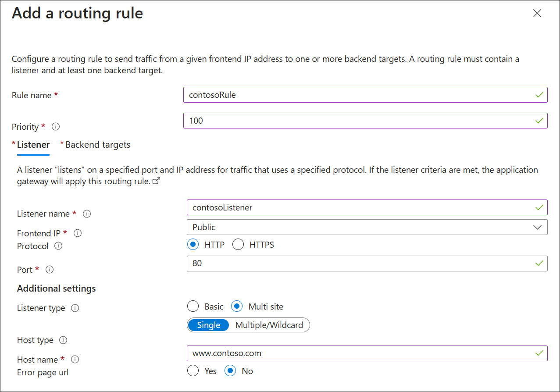This screenshot has width=560, height=392.
Task: Click the Frontend IP info icon
Action: [x=78, y=233]
